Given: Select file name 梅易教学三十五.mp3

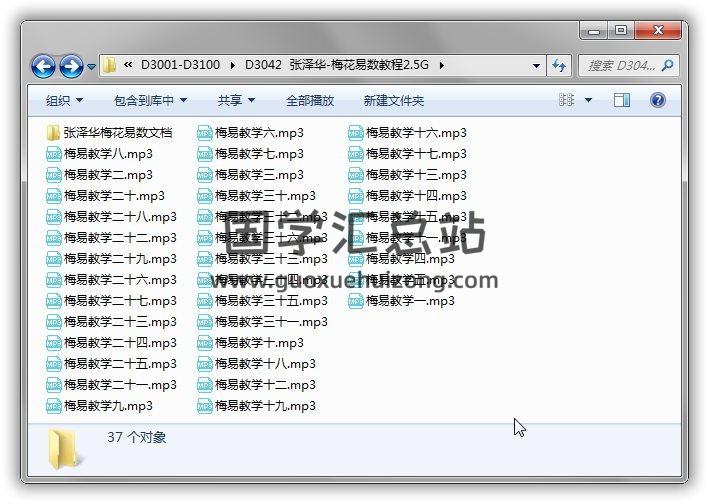Looking at the screenshot, I should click(271, 301).
